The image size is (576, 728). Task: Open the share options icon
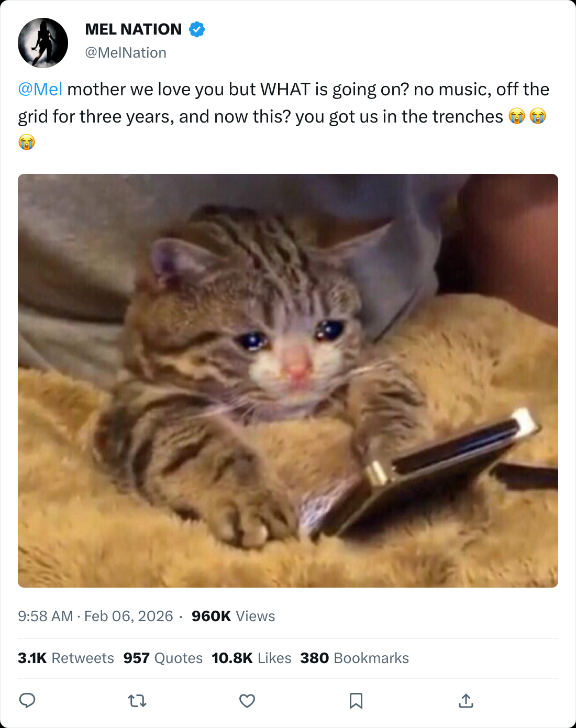(466, 700)
